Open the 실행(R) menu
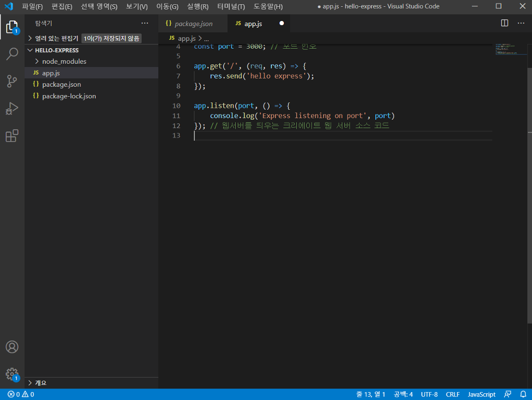This screenshot has width=532, height=400. [198, 6]
